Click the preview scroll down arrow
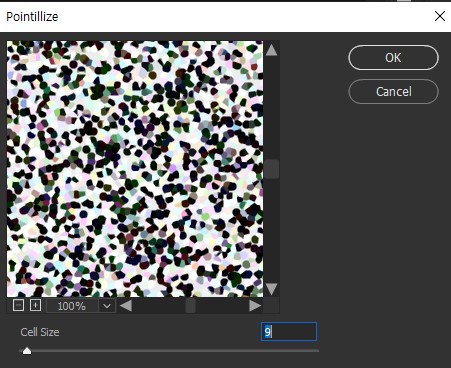Viewport: 451px width, 368px height. point(271,289)
